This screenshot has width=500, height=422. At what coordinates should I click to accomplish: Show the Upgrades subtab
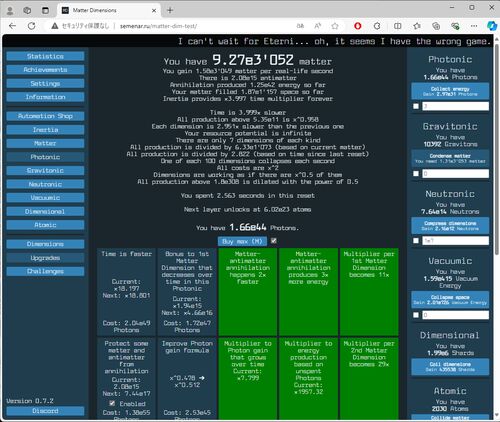click(45, 258)
